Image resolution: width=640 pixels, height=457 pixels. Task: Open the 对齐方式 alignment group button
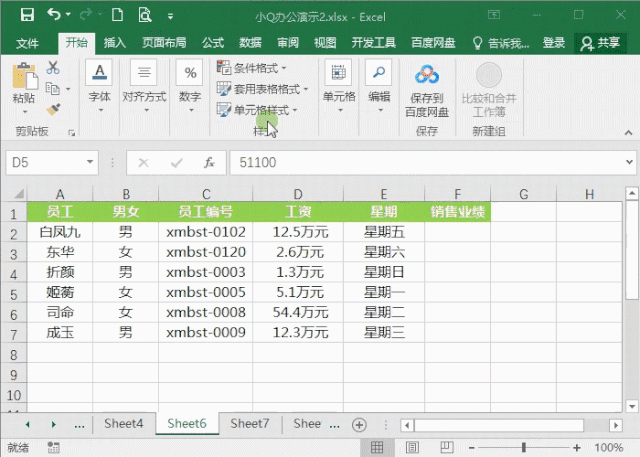tap(144, 86)
